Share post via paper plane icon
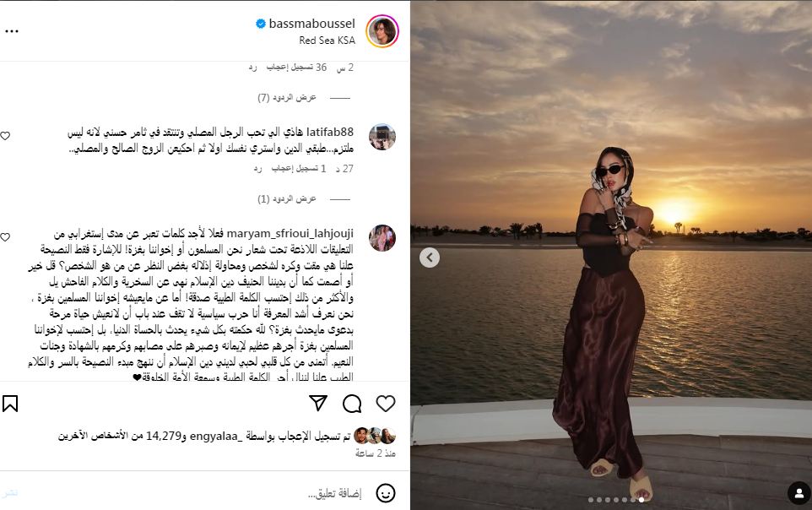This screenshot has height=510, width=812. [318, 404]
